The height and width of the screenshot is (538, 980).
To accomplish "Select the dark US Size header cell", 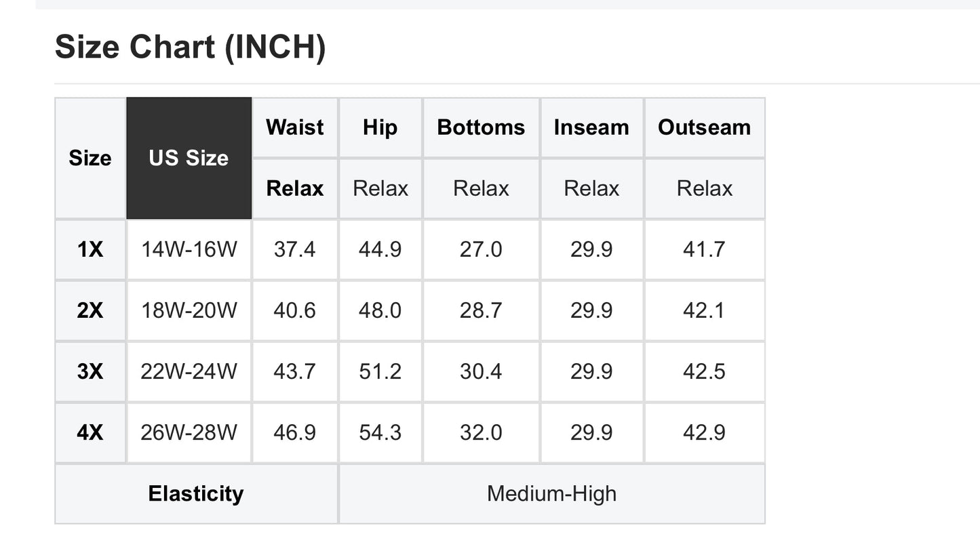I will click(x=189, y=158).
